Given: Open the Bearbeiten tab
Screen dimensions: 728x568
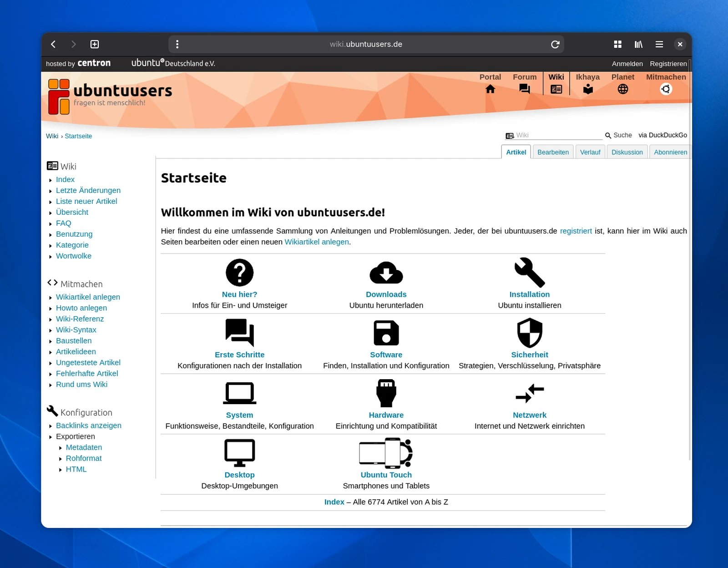Looking at the screenshot, I should (x=553, y=152).
